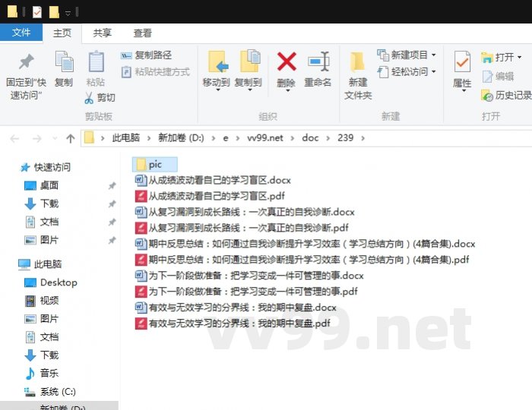
Task: Click the Edit (编辑) button
Action: (x=498, y=77)
